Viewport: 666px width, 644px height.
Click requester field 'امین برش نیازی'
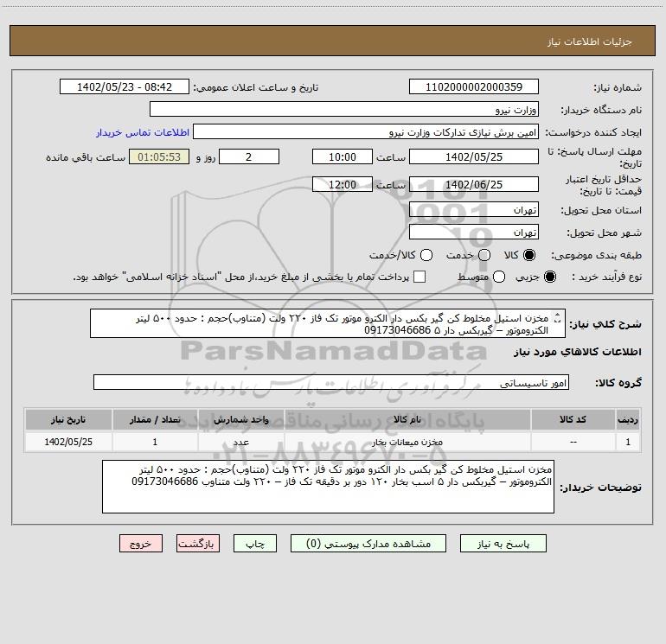coord(366,131)
